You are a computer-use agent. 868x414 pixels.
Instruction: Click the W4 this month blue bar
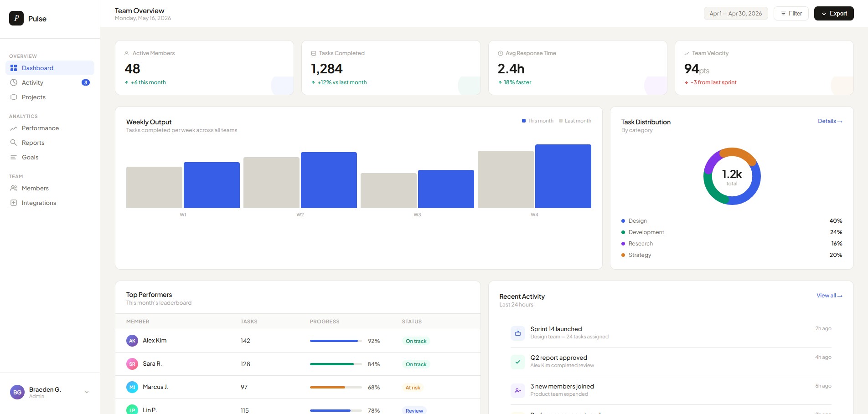(563, 176)
